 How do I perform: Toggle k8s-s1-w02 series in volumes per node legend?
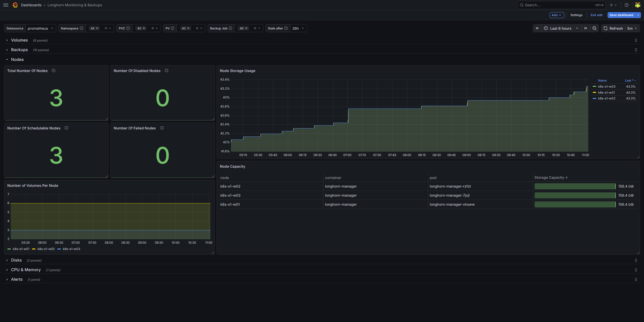point(46,249)
